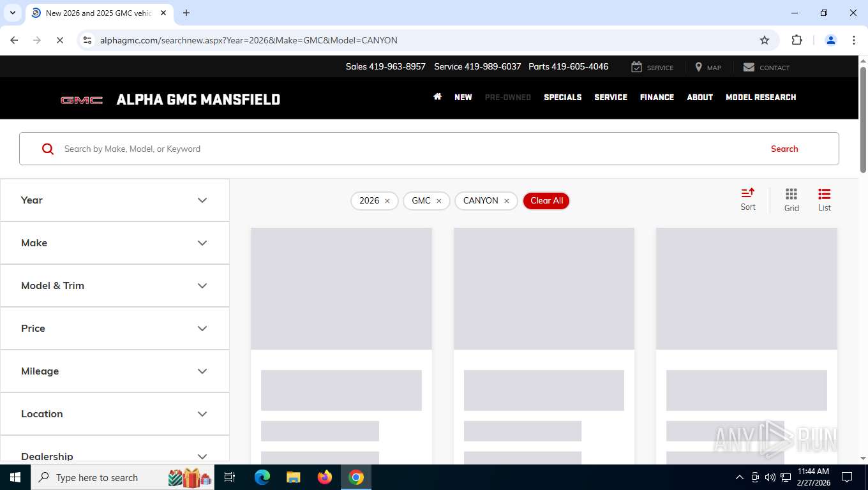Click the red Search button
Viewport: 868px width, 490px height.
[x=784, y=149]
